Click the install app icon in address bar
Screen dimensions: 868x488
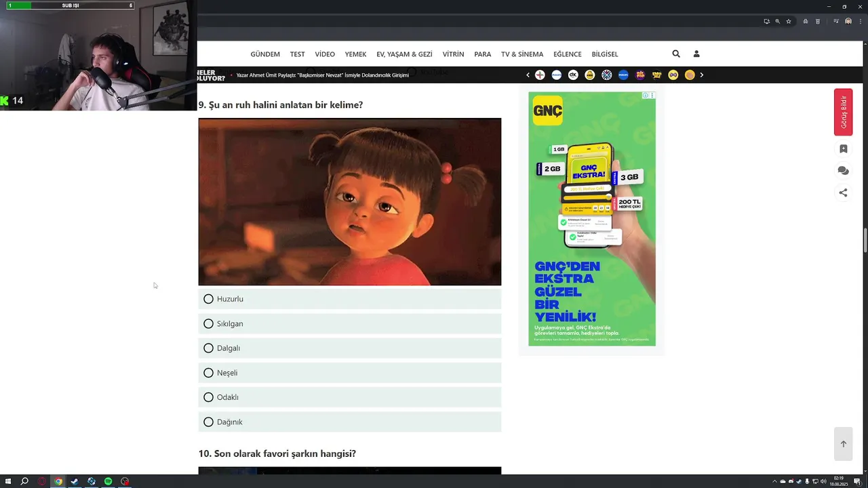(767, 21)
